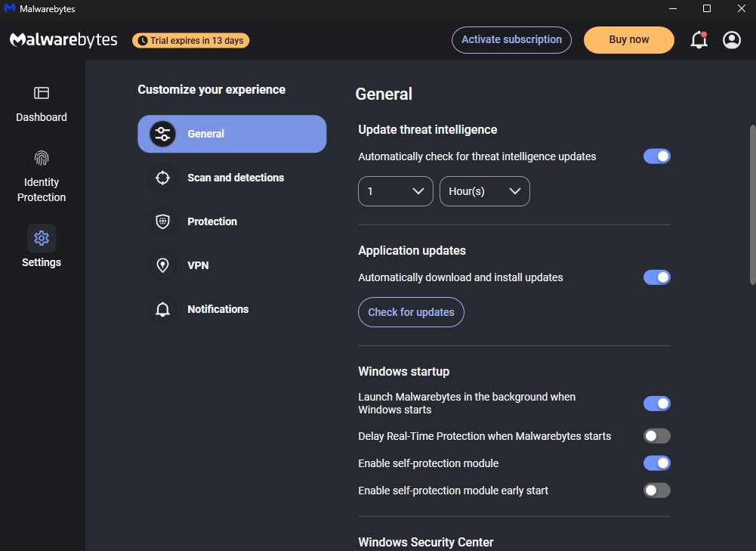Open Identity Protection fingerprint icon
Image resolution: width=756 pixels, height=551 pixels.
[42, 158]
